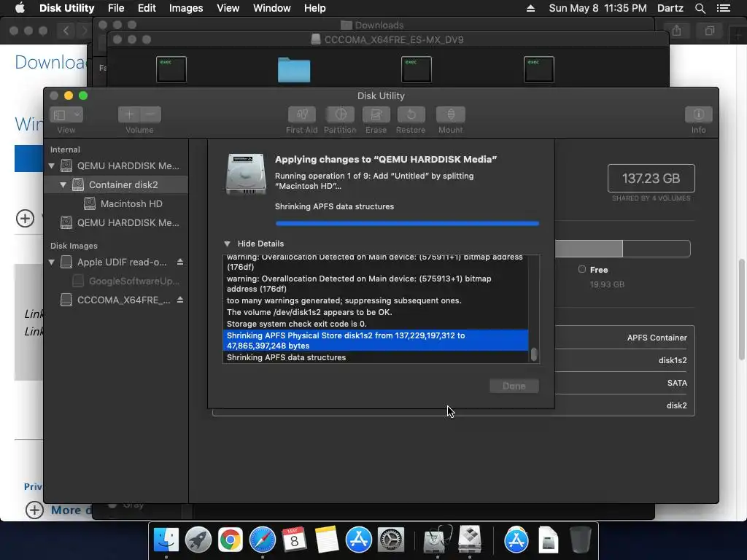The image size is (747, 560).
Task: Open Spotlight search in menu bar
Action: [x=700, y=8]
